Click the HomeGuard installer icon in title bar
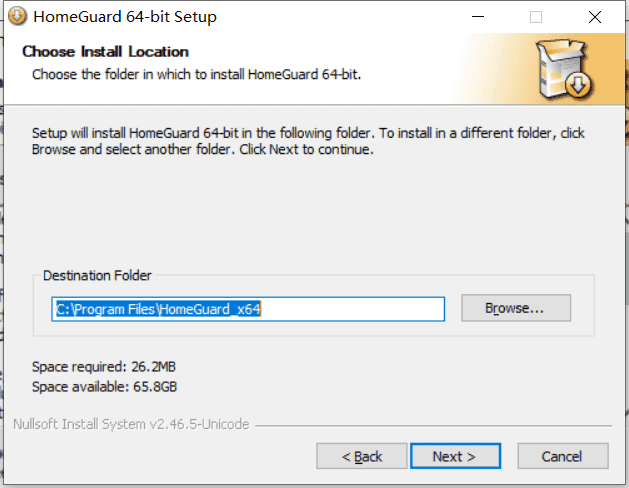Viewport: 629px width, 488px height. [17, 17]
